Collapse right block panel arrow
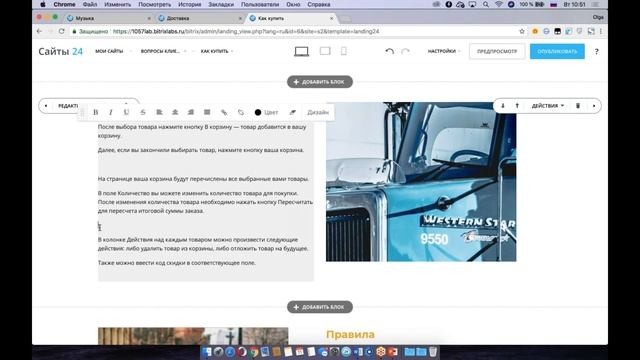640x360 pixels. [x=594, y=106]
